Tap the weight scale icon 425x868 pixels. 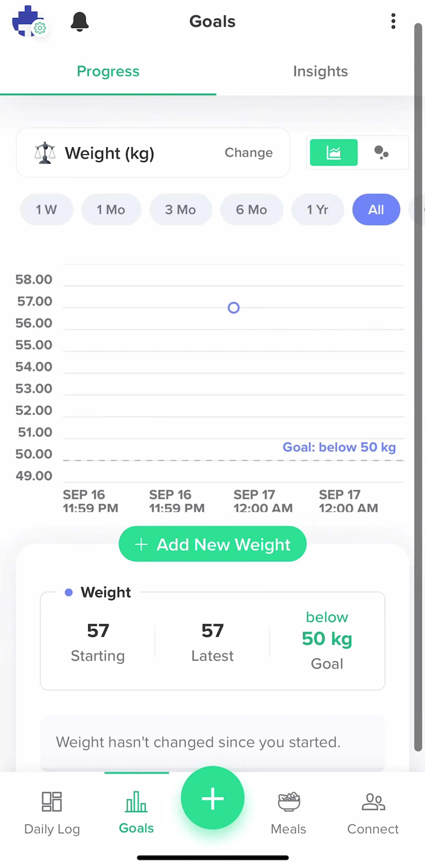click(44, 153)
